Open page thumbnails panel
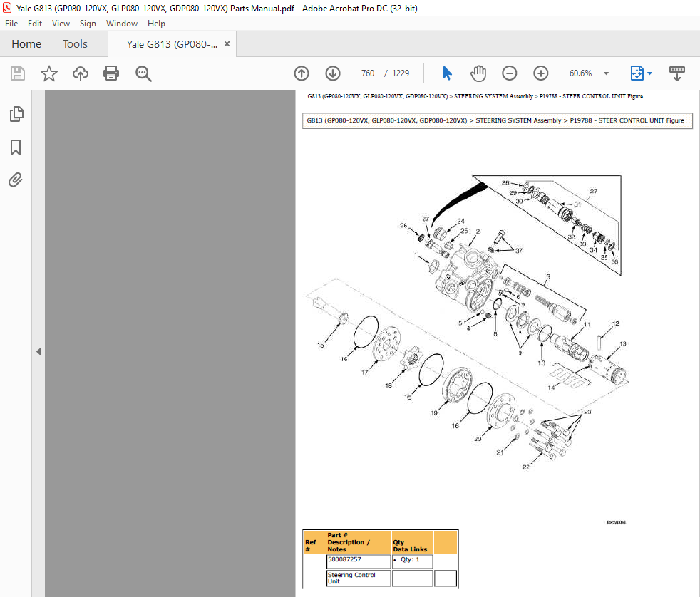700x597 pixels. [x=16, y=114]
